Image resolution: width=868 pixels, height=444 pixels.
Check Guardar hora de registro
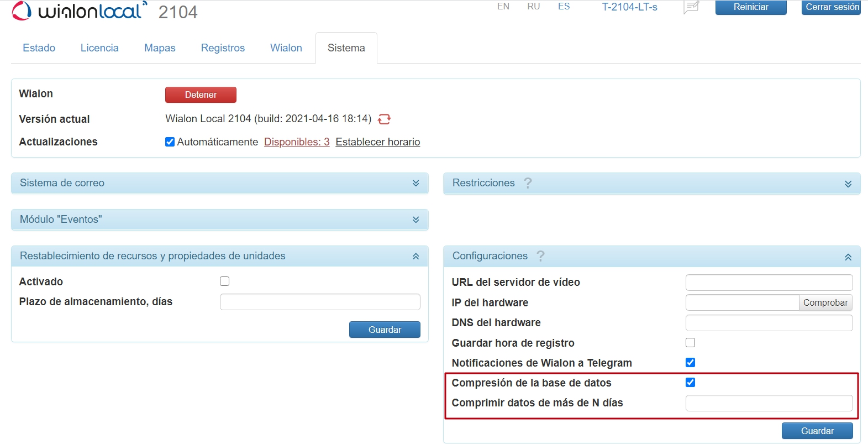click(690, 343)
